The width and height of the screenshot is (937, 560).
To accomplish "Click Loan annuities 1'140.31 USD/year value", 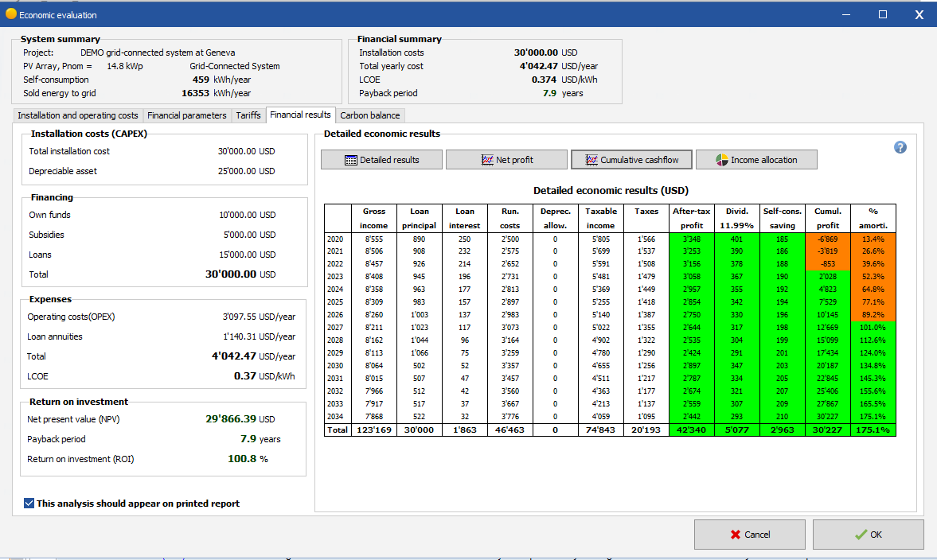I will click(259, 336).
